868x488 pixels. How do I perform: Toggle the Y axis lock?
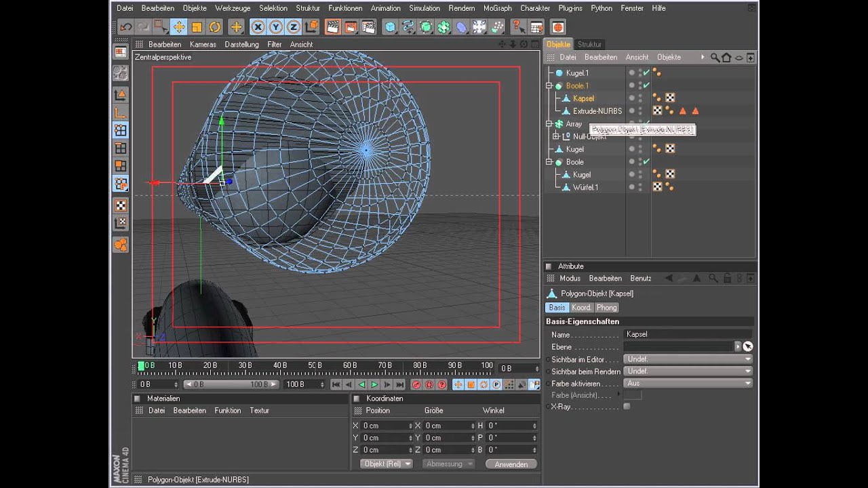(275, 27)
